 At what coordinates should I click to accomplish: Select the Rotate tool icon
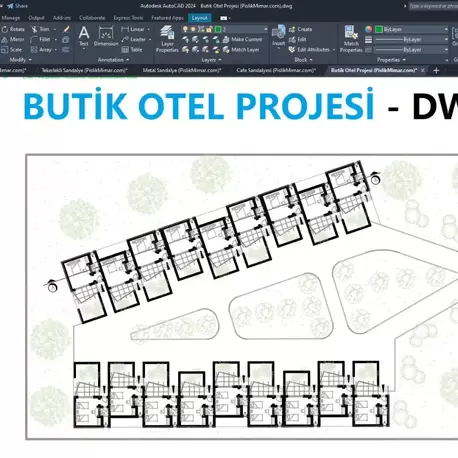point(5,29)
